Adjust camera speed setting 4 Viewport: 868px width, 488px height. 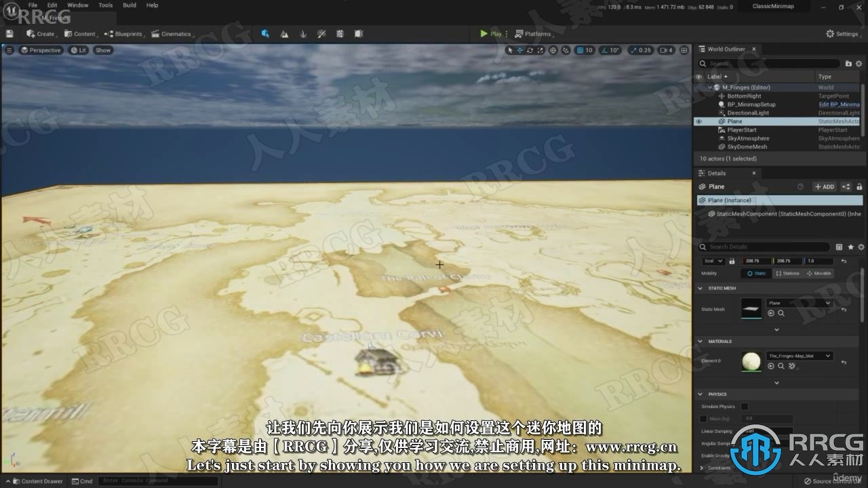point(667,50)
